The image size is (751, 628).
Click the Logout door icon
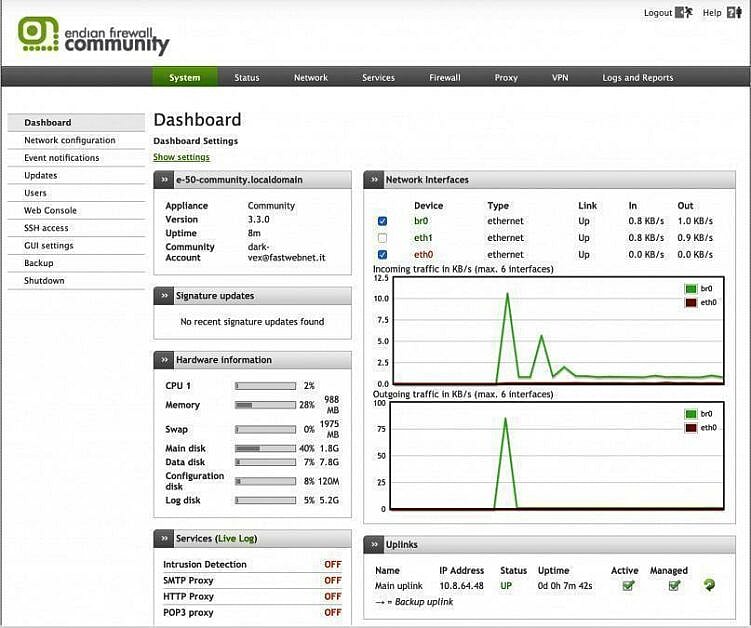684,13
